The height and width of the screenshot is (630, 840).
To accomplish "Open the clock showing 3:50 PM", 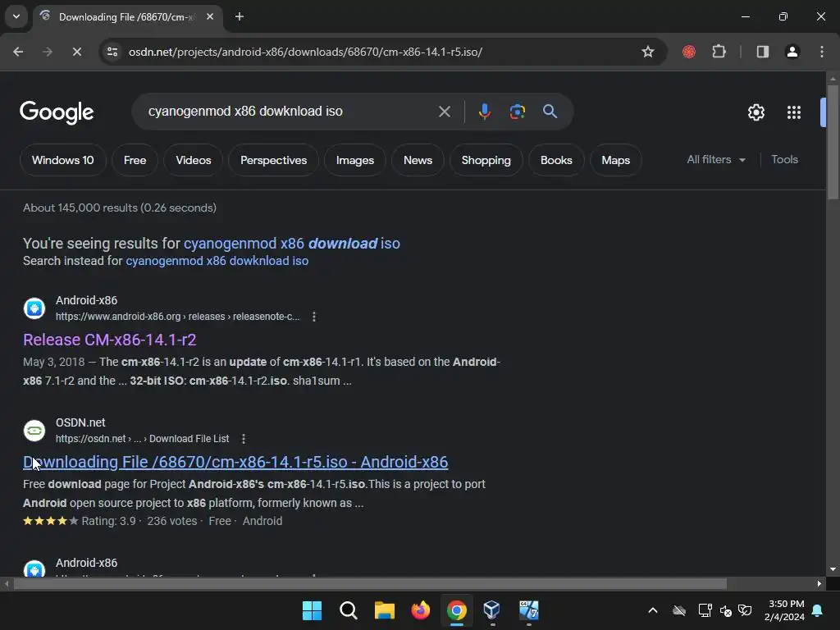I will point(784,610).
